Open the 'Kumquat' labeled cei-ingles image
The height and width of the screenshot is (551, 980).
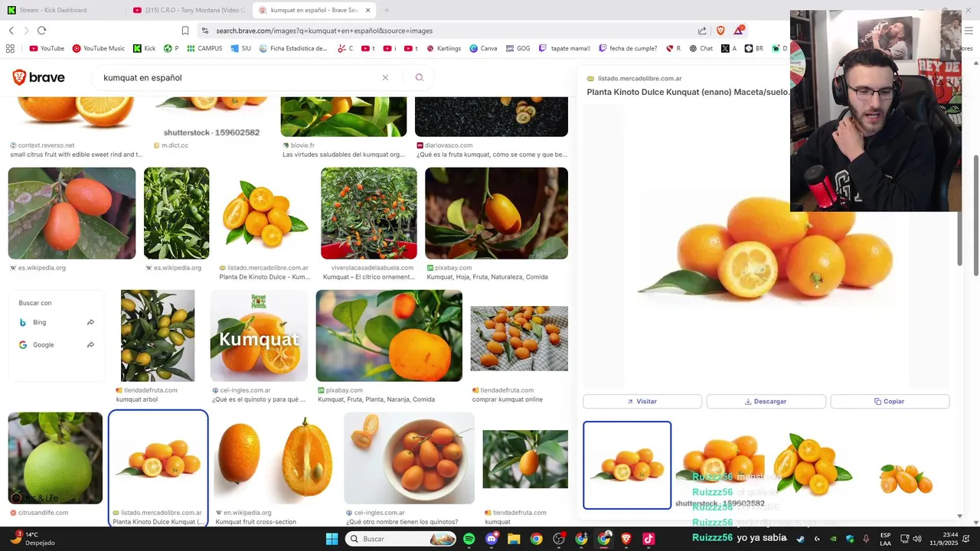[x=259, y=335]
